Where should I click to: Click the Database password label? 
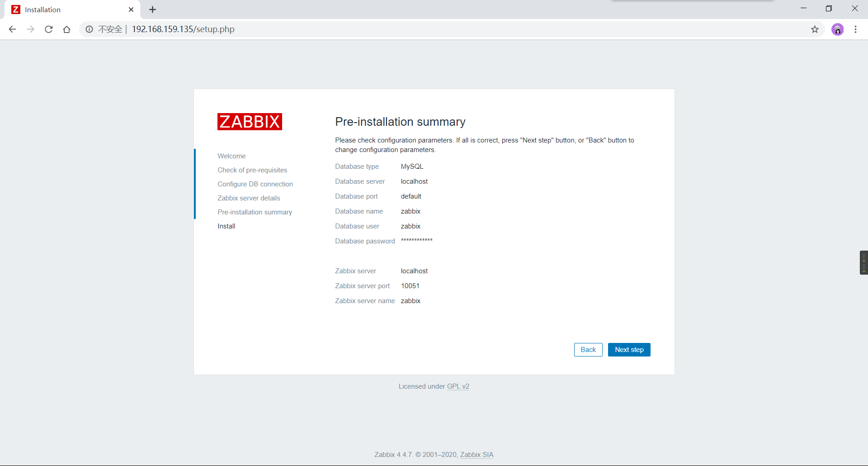pyautogui.click(x=365, y=241)
